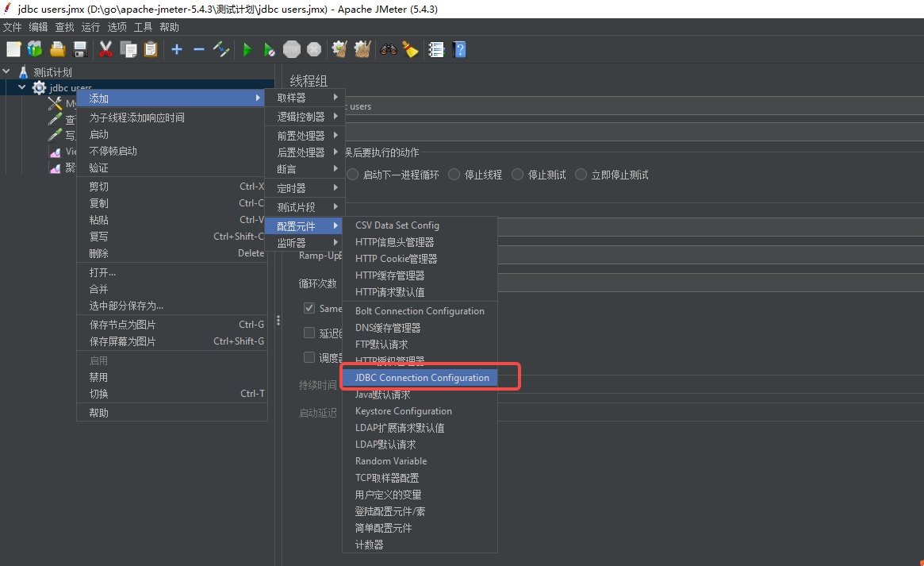Screen dimensions: 924x566
Task: Click the wrench-screwdriver config icon in the tree
Action: pos(56,104)
